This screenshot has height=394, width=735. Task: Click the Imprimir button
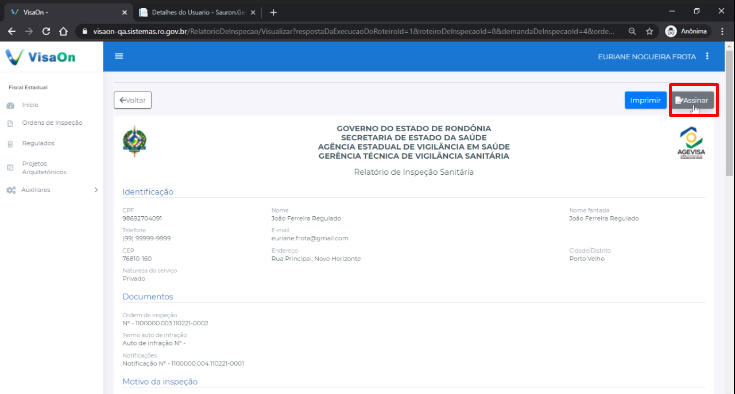point(645,100)
